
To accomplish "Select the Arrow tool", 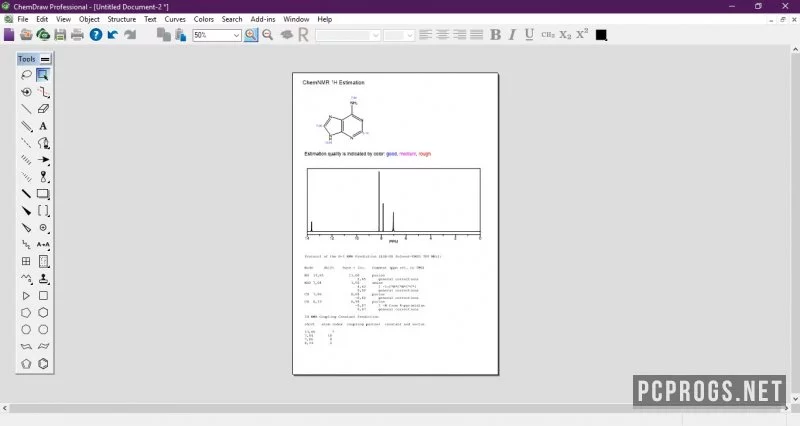I will (43, 160).
